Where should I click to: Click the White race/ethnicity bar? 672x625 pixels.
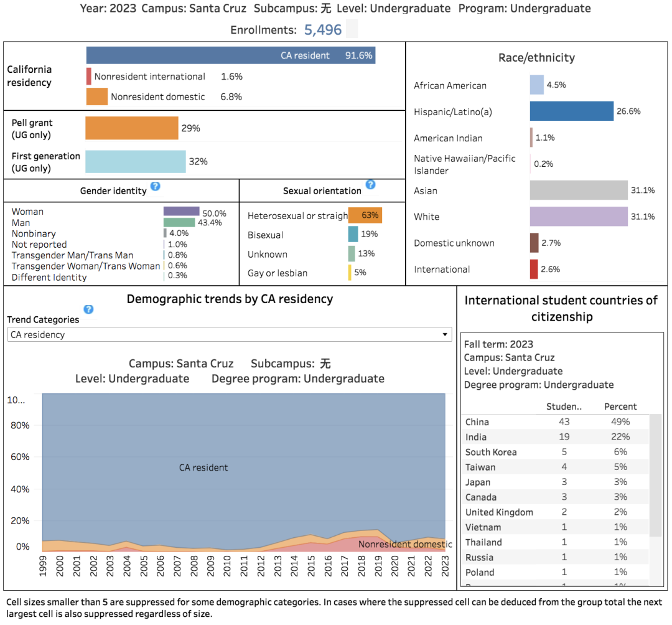579,217
